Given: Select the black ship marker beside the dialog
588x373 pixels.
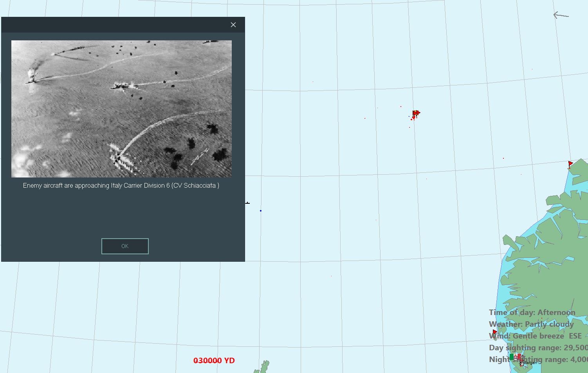Looking at the screenshot, I should coord(247,203).
